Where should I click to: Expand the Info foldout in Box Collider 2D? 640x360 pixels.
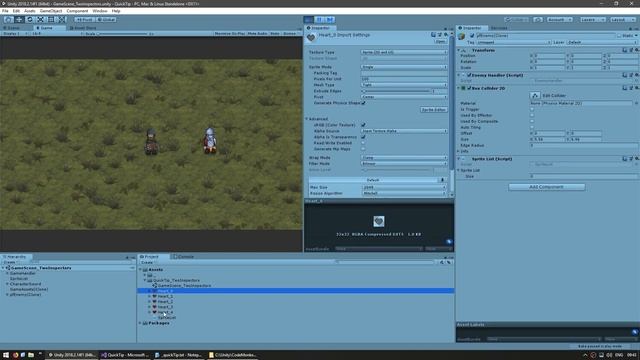pos(459,151)
